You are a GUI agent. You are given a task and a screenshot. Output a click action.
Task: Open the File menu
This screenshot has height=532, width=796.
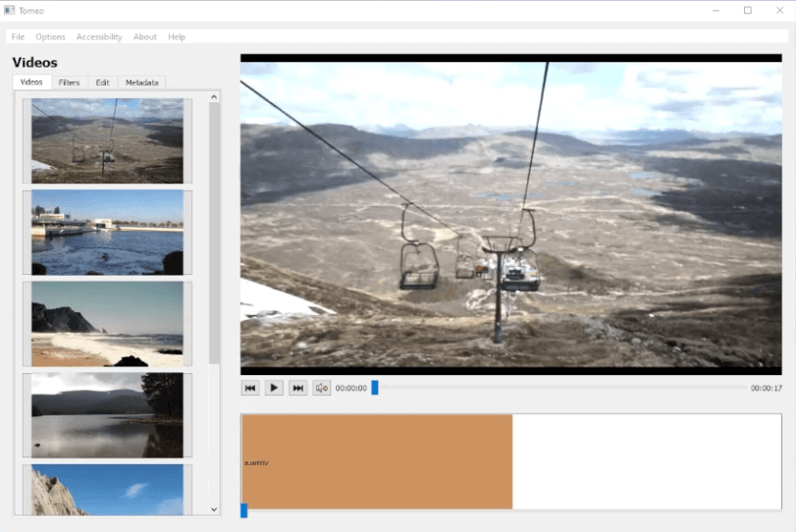point(18,36)
